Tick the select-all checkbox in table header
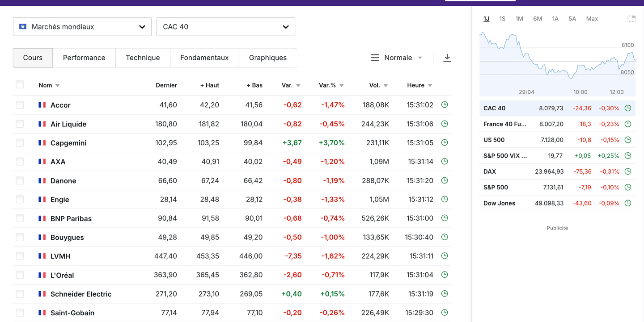This screenshot has height=322, width=644. pyautogui.click(x=20, y=84)
